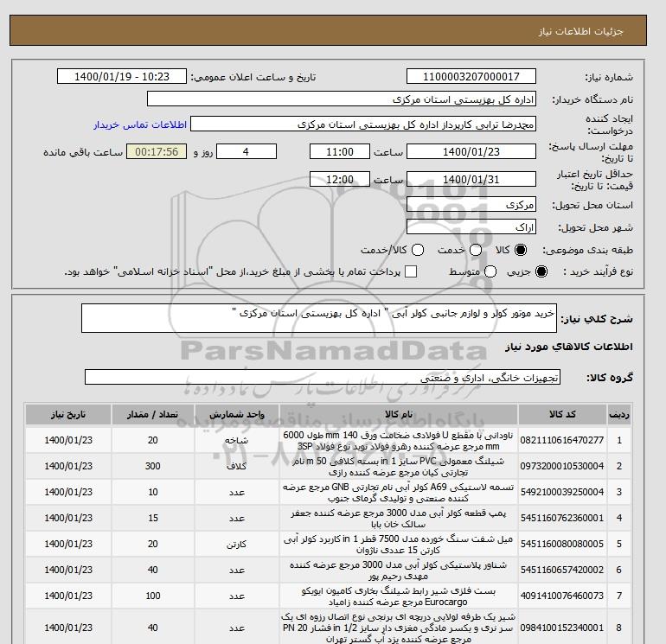
Task: Click the میل شفت سنگ خورده item name
Action: coord(399,545)
